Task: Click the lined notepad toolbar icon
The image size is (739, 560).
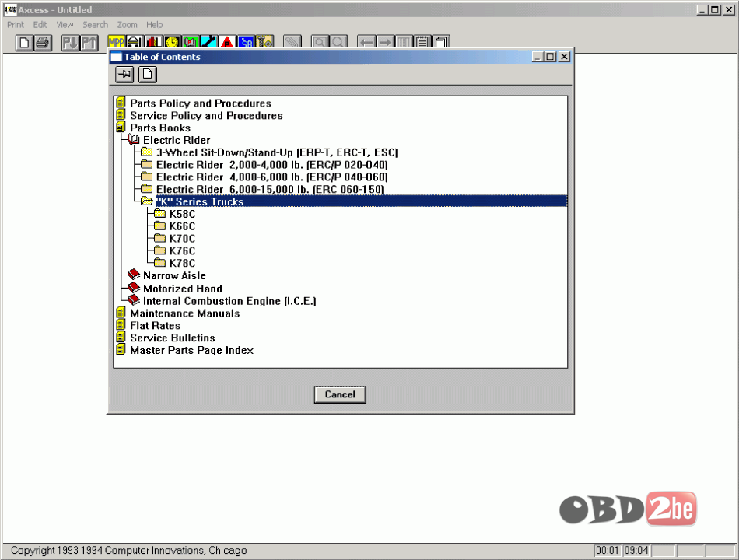Action: pos(422,41)
